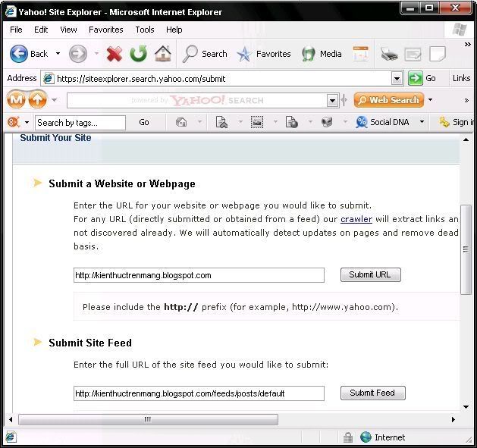Follow the crawler hyperlink
477x448 pixels.
coord(356,219)
